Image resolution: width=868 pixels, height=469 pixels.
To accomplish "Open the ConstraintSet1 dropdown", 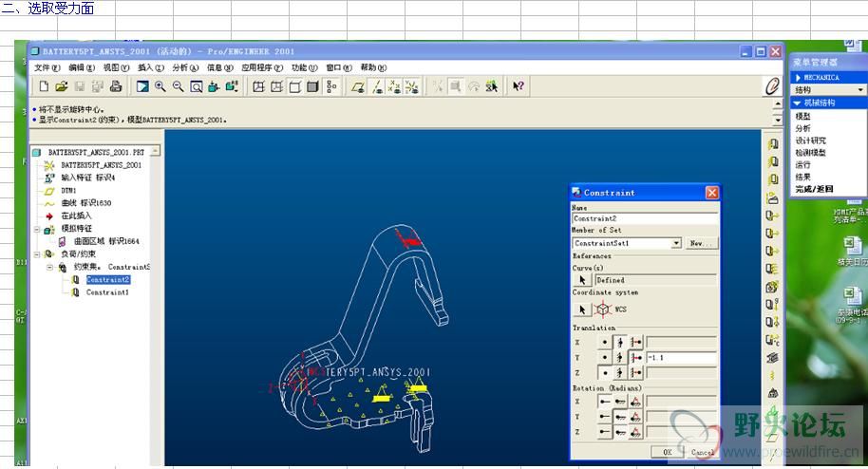I will 676,243.
